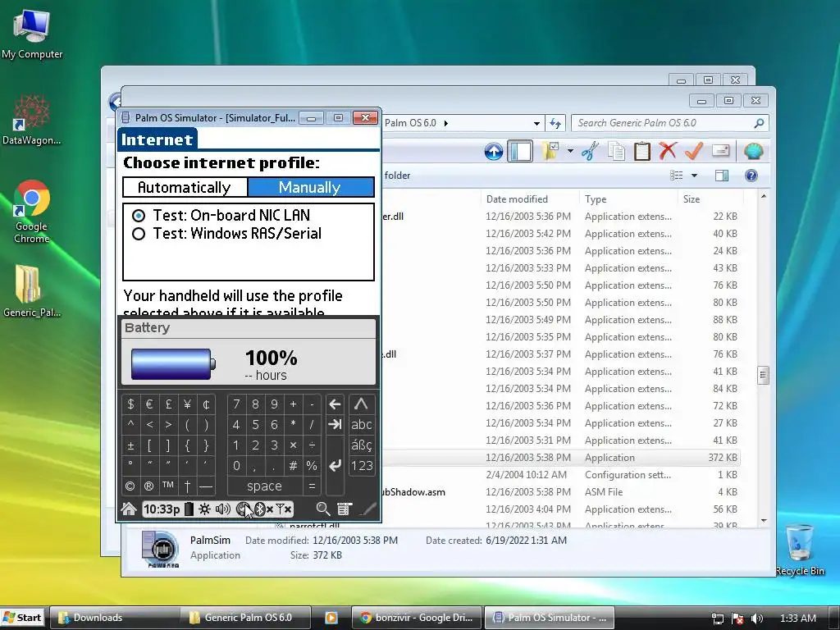Select Test: On-board NIC LAN profile
Viewport: 840px width, 630px height.
click(x=221, y=216)
